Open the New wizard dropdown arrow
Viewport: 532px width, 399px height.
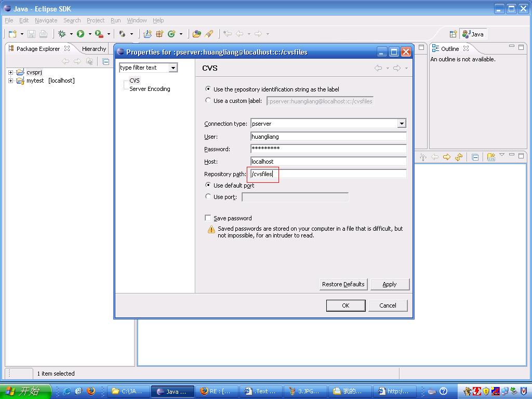click(22, 34)
